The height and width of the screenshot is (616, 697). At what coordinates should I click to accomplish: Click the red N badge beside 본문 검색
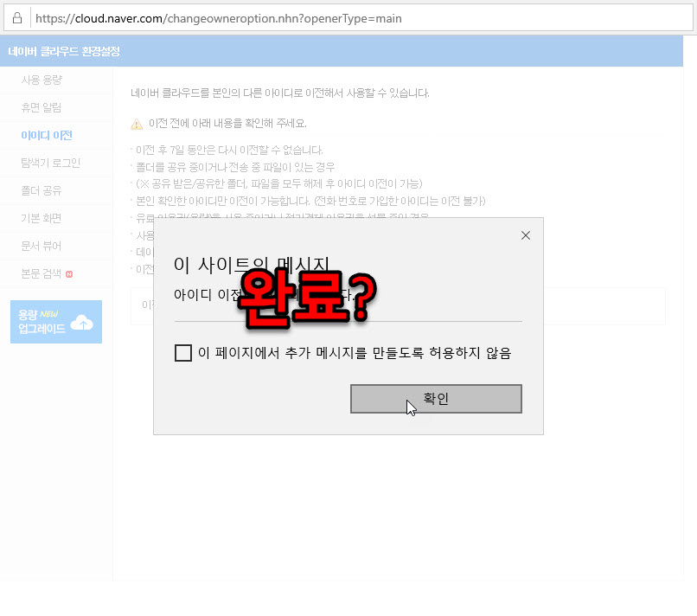(69, 274)
